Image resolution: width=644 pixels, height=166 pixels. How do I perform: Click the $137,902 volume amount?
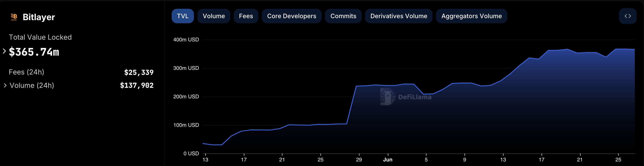(137, 85)
